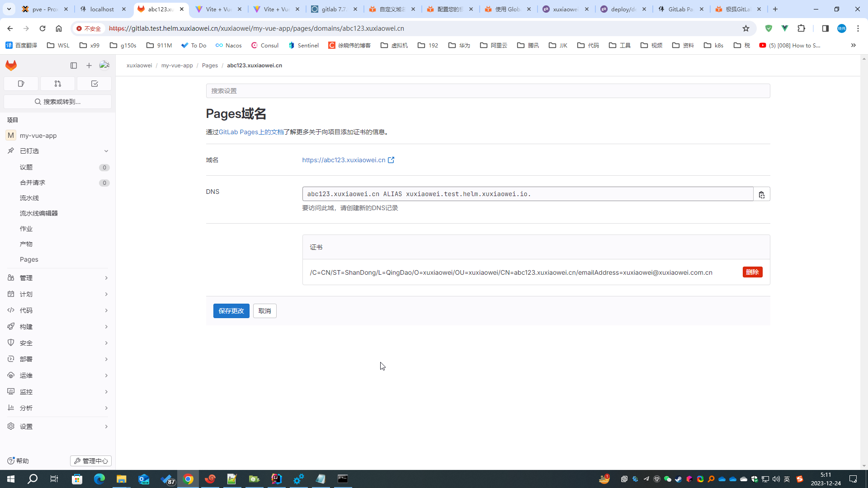The image size is (868, 488).
Task: Copy the DNS record with clipboard icon
Action: tap(762, 194)
